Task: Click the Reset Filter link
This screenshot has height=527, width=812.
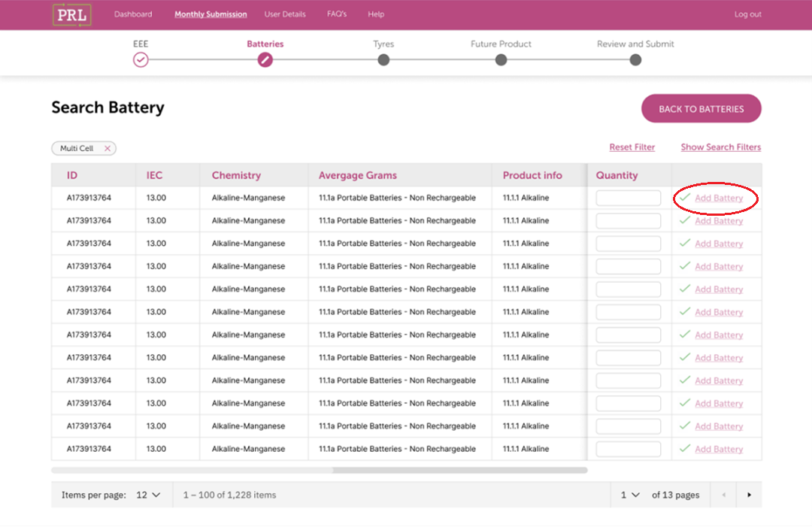Action: click(632, 147)
